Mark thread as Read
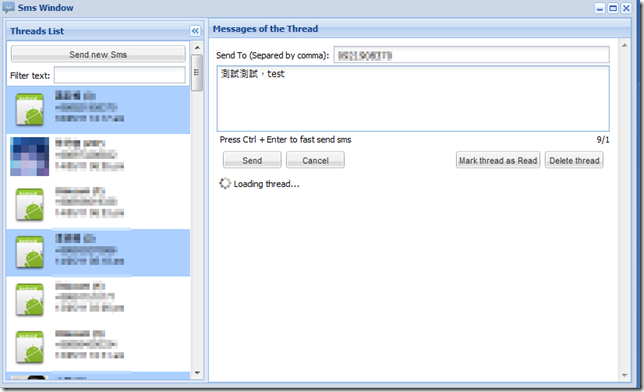 [498, 160]
